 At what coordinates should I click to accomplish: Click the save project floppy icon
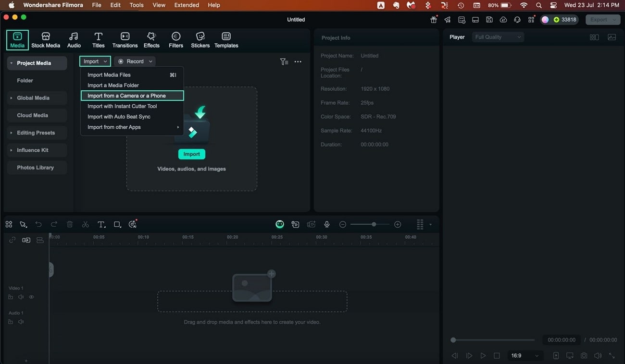coord(489,20)
